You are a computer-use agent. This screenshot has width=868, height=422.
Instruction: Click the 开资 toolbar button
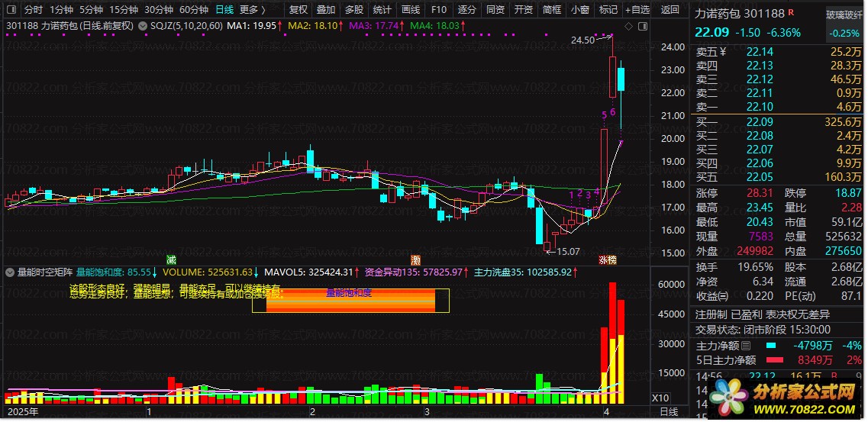(524, 9)
